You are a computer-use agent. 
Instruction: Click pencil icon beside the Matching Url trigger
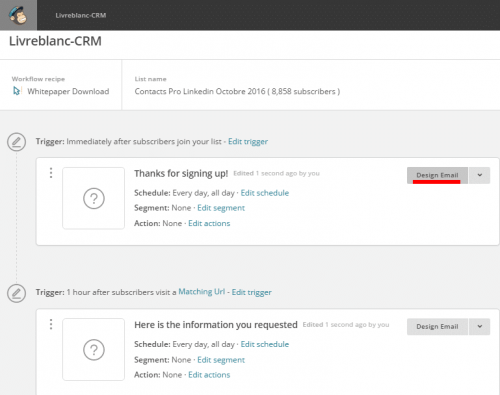(16, 293)
